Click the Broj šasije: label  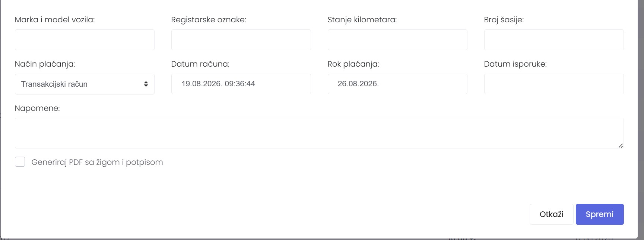(504, 20)
